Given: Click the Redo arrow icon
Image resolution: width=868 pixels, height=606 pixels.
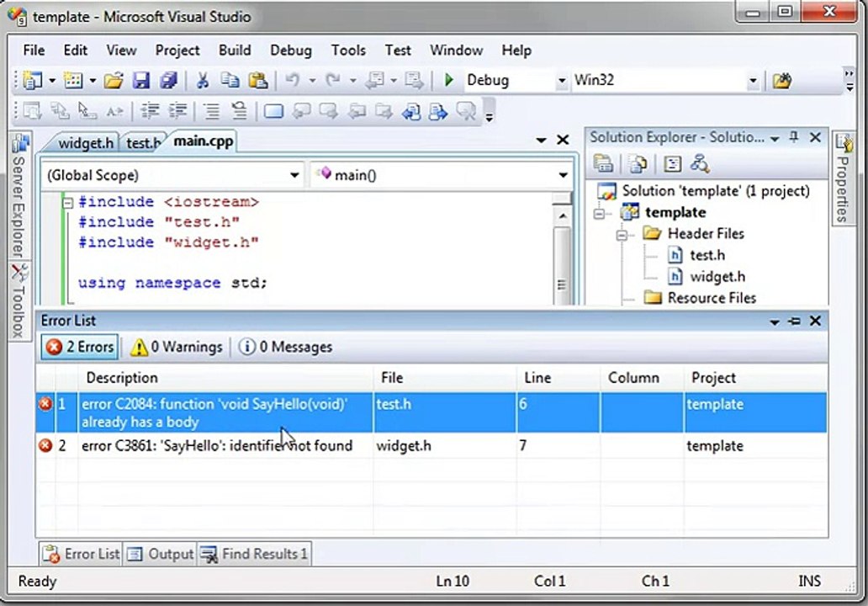Looking at the screenshot, I should [x=333, y=81].
